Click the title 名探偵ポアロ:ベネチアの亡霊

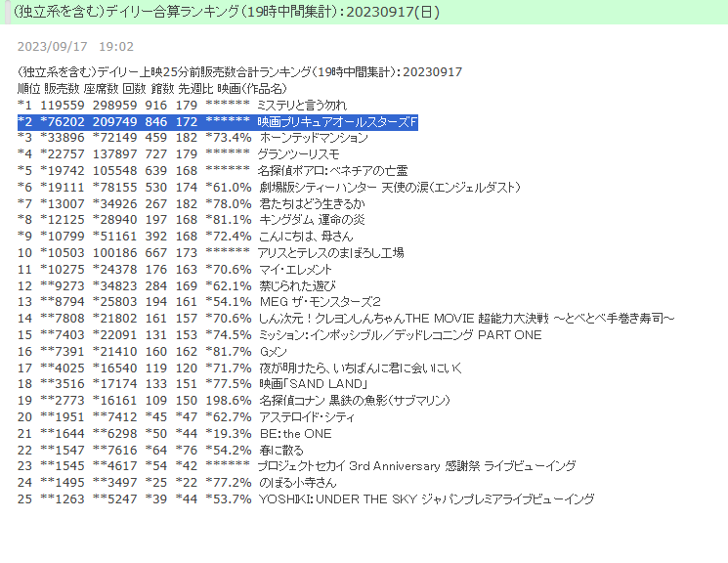pyautogui.click(x=332, y=170)
